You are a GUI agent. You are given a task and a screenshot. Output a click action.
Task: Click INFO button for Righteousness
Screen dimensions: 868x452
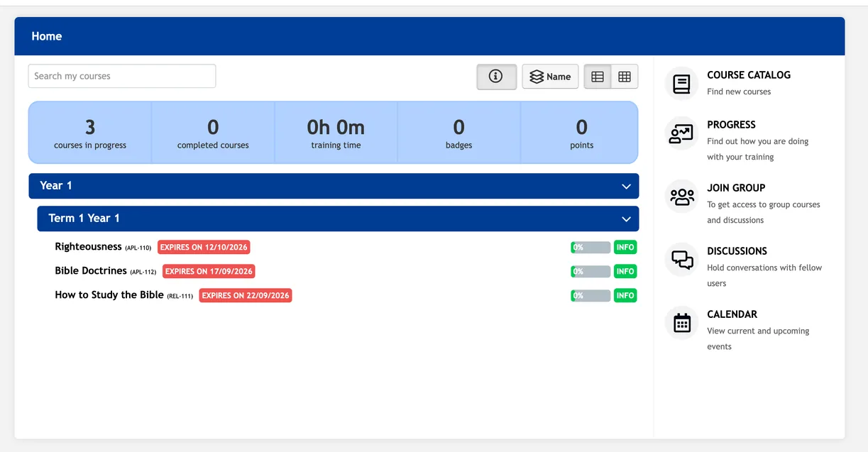[x=625, y=247]
